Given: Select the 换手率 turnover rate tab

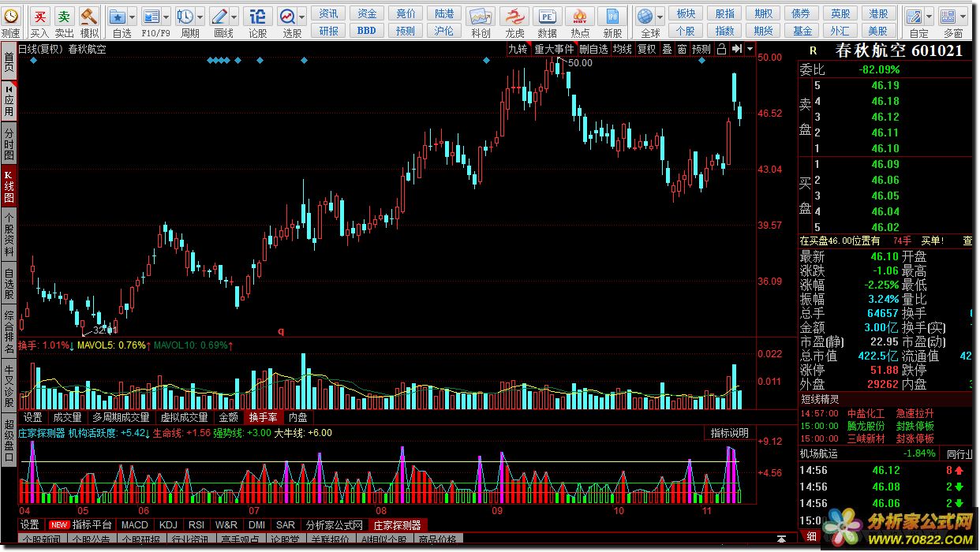Looking at the screenshot, I should [263, 417].
